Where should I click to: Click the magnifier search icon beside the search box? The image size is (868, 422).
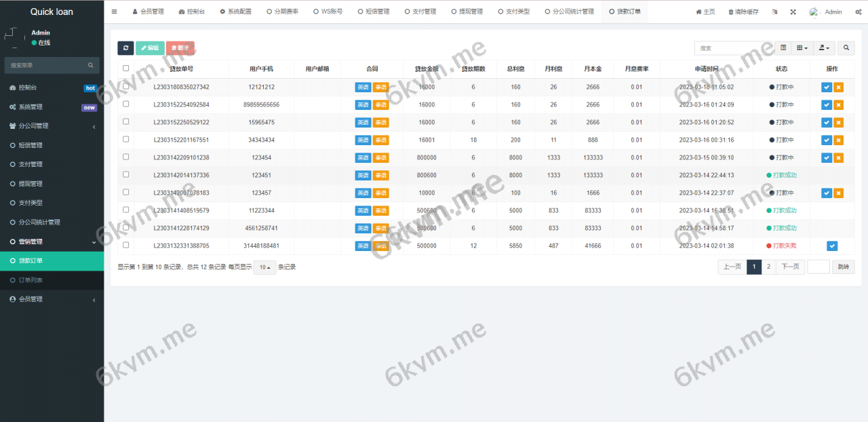click(845, 47)
